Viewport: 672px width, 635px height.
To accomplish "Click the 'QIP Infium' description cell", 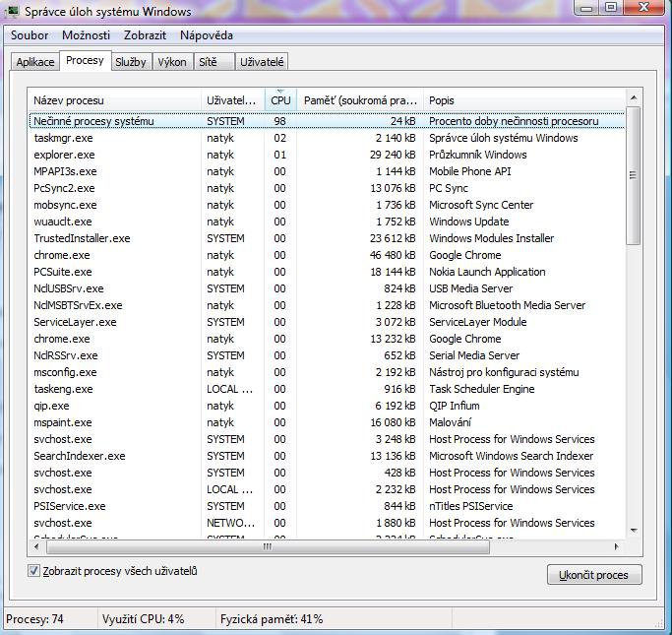I will [455, 406].
